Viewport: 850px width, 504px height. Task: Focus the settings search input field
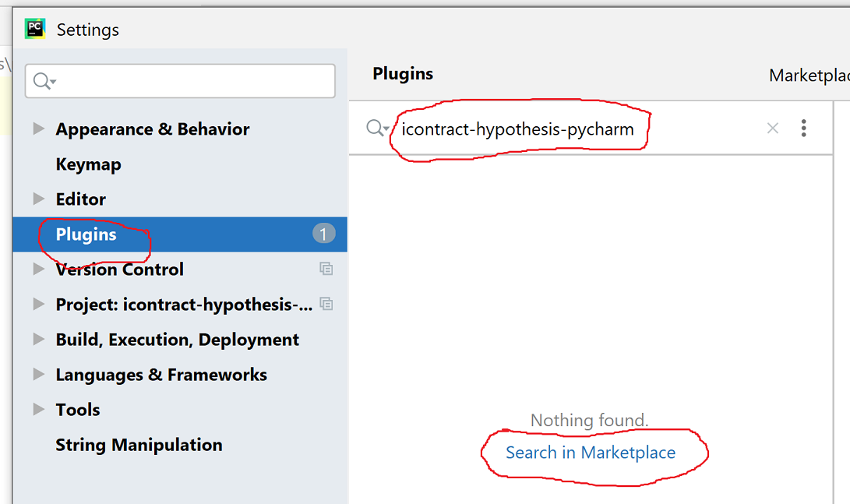pyautogui.click(x=180, y=81)
